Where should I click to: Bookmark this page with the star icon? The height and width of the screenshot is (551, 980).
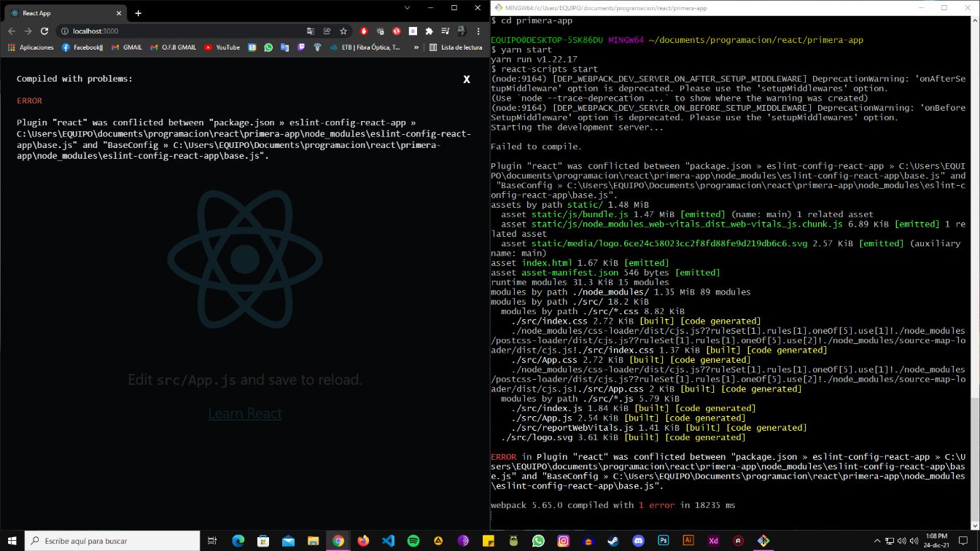(x=343, y=31)
